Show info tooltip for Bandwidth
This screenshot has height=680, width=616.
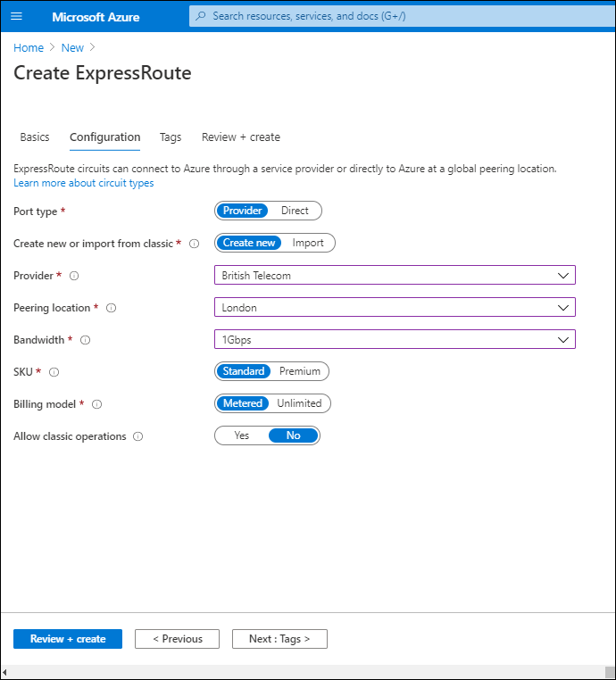point(86,340)
